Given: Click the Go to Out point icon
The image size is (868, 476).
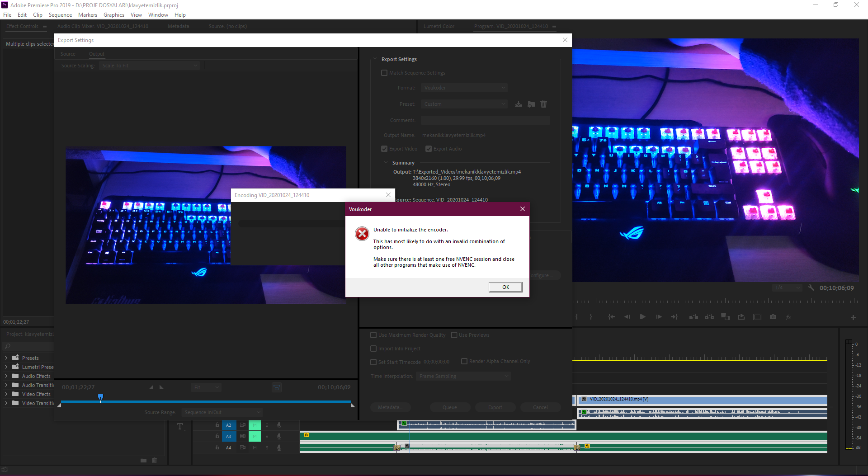Looking at the screenshot, I should (x=674, y=317).
